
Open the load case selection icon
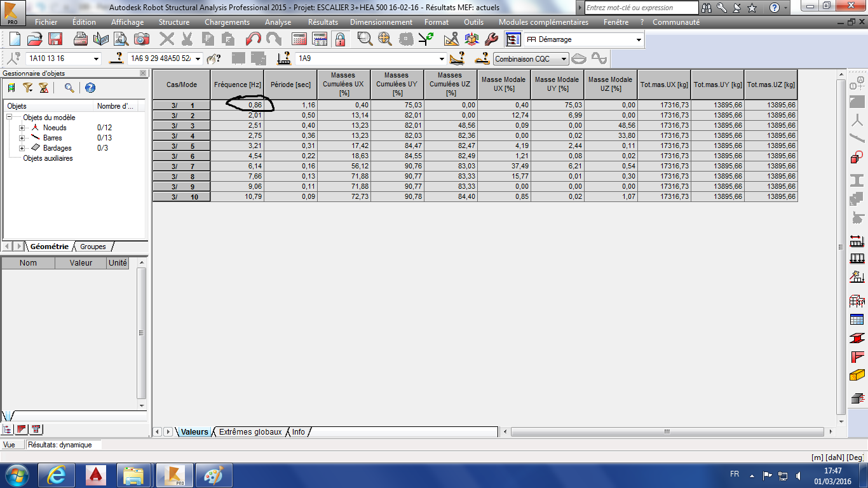tap(285, 58)
